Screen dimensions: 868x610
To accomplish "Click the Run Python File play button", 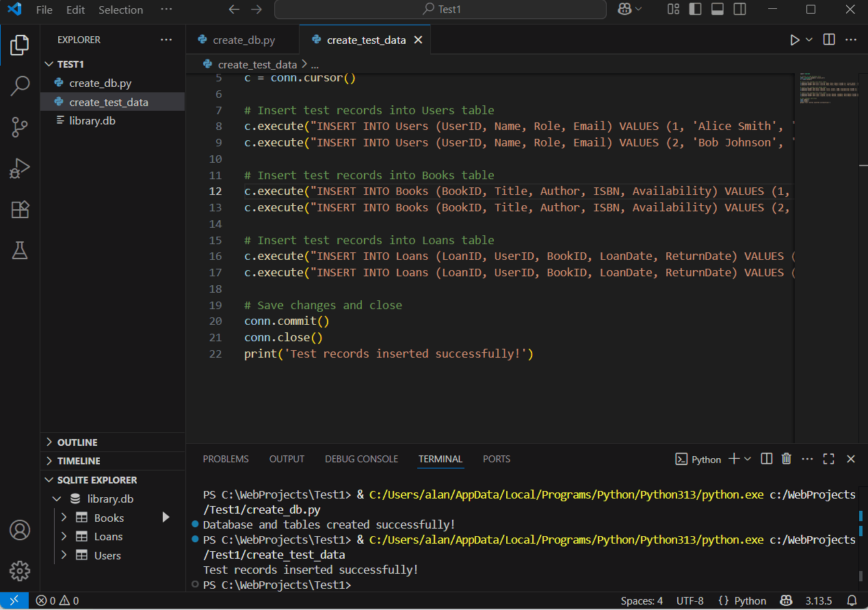I will tap(794, 40).
